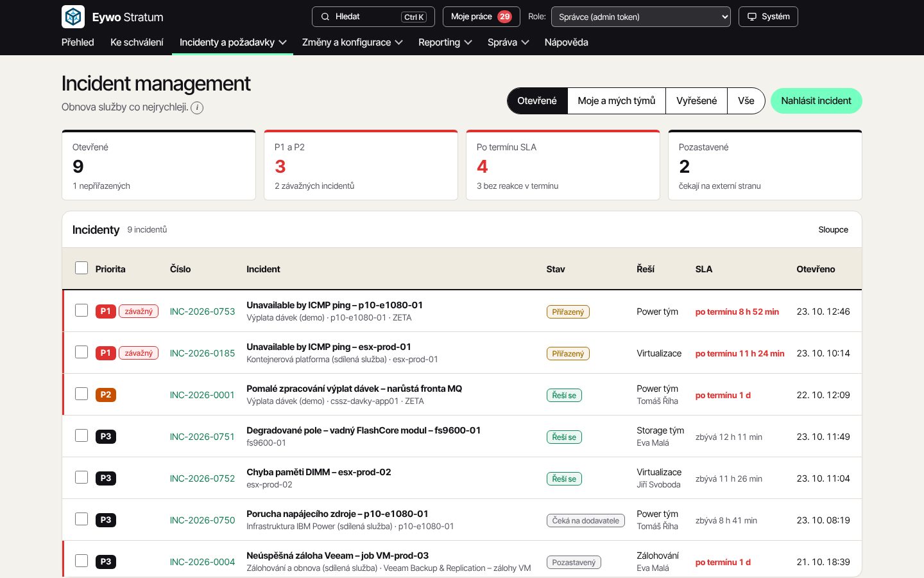Tick the checkbox for INC-2026-0001
The image size is (924, 578).
click(x=81, y=394)
